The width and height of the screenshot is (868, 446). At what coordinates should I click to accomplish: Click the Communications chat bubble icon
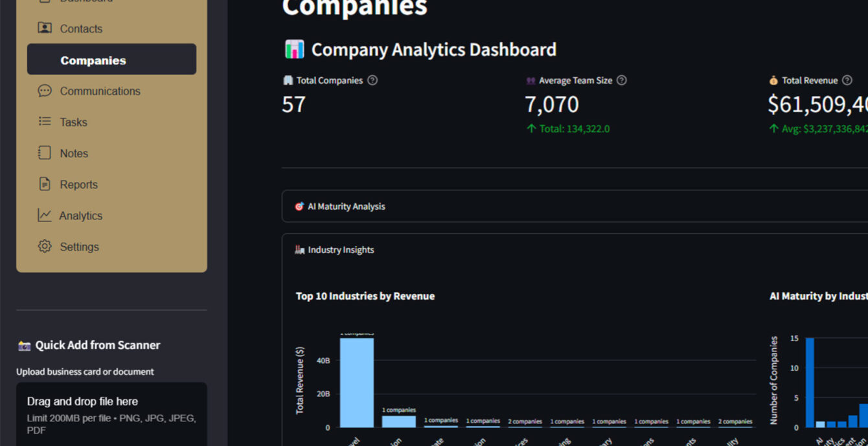(x=45, y=91)
